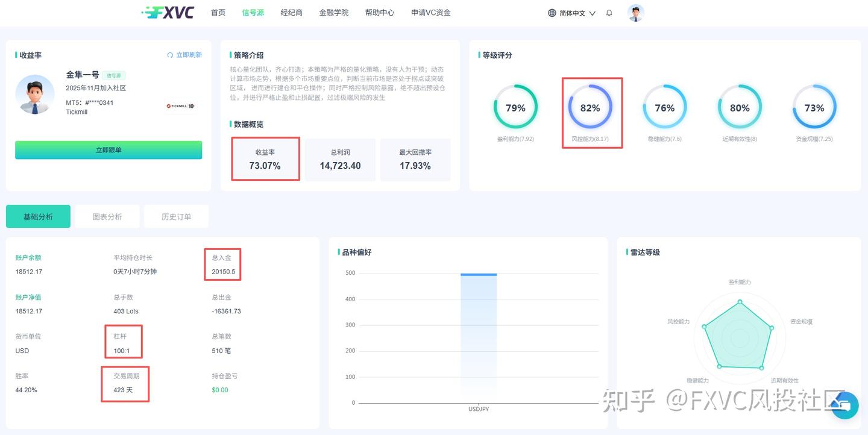Open the notification bell
The image size is (868, 435).
pos(609,13)
